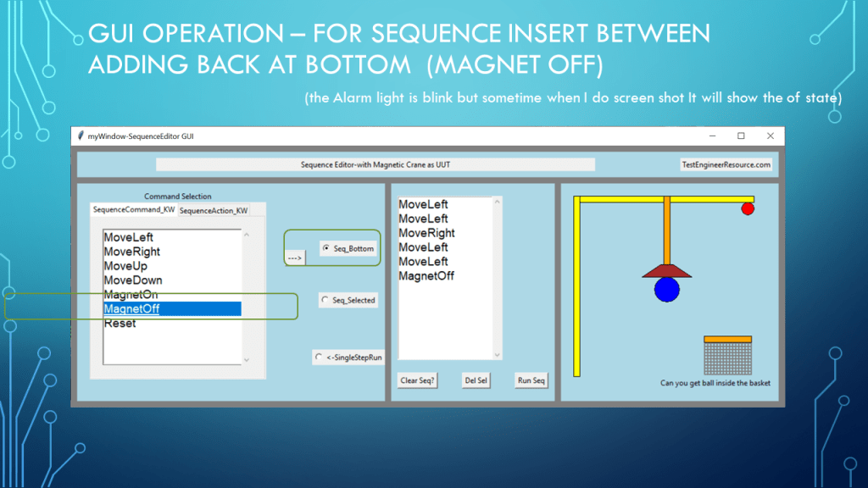This screenshot has width=868, height=488.
Task: Enable the <-SingleStepRun radio option
Action: tap(319, 358)
